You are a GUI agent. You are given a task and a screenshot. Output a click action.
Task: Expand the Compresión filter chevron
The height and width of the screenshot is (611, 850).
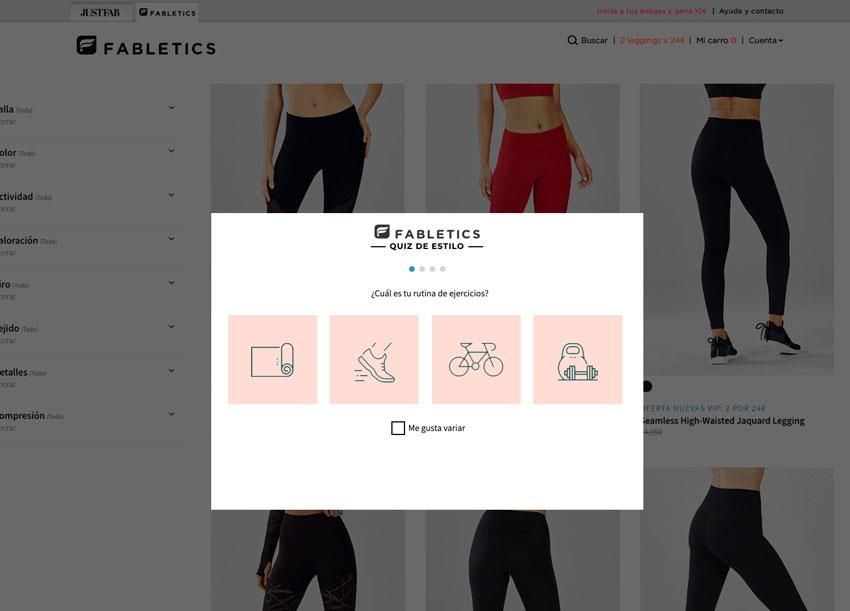171,414
